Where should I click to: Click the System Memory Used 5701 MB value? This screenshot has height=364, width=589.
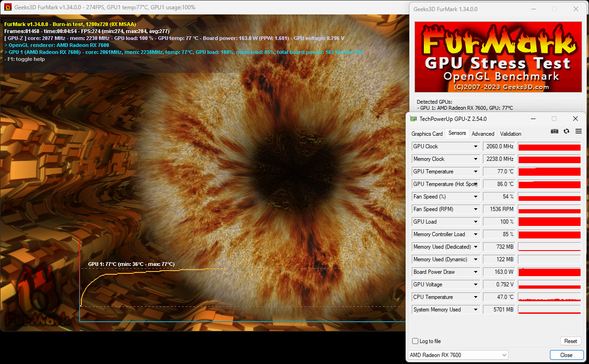[499, 310]
